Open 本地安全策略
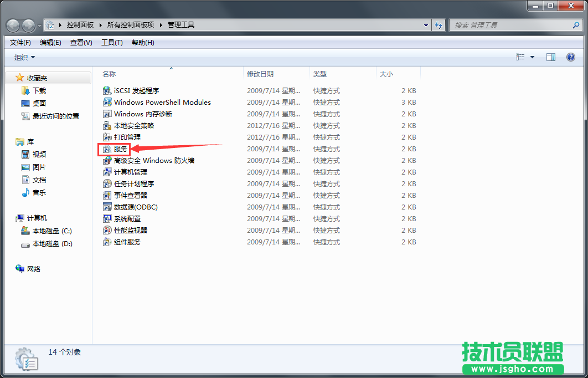 [x=127, y=125]
